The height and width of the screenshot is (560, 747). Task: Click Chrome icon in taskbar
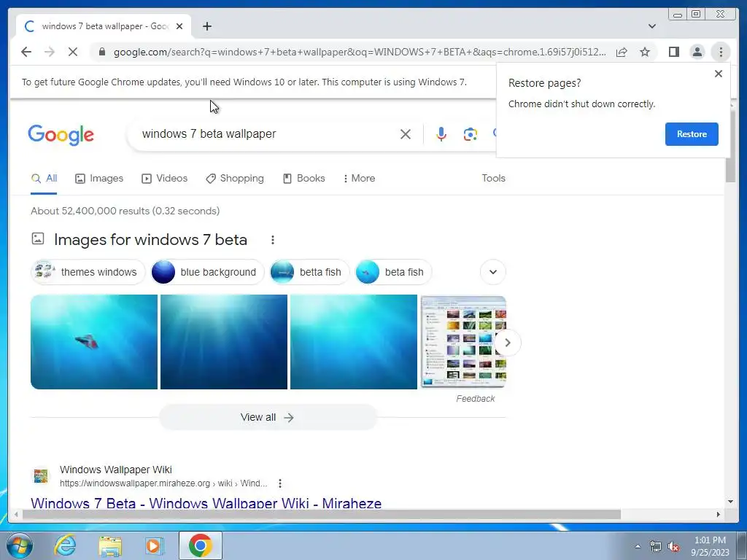[200, 545]
